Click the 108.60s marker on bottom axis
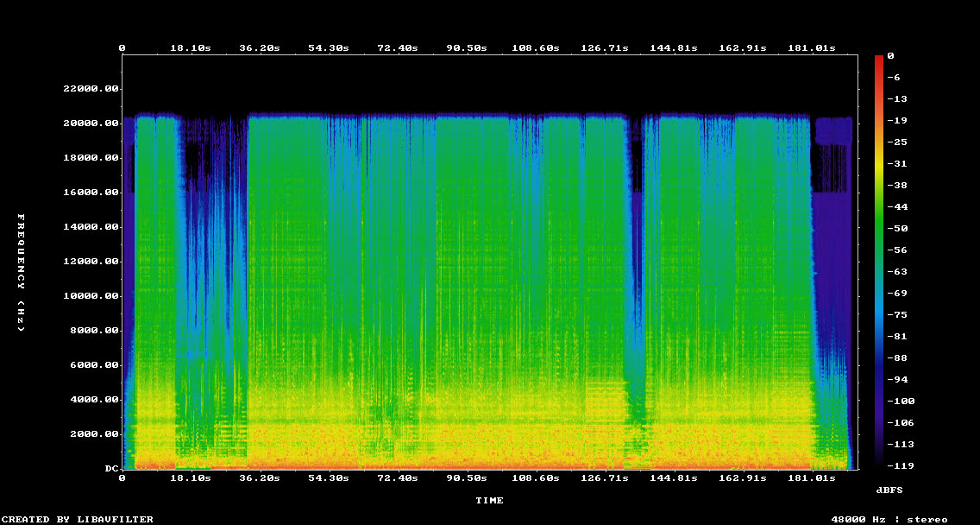980x525 pixels. (x=536, y=478)
